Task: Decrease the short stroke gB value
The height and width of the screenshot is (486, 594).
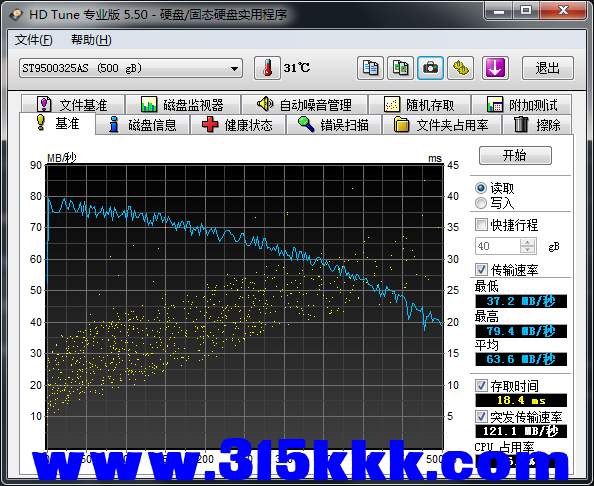Action: click(527, 250)
